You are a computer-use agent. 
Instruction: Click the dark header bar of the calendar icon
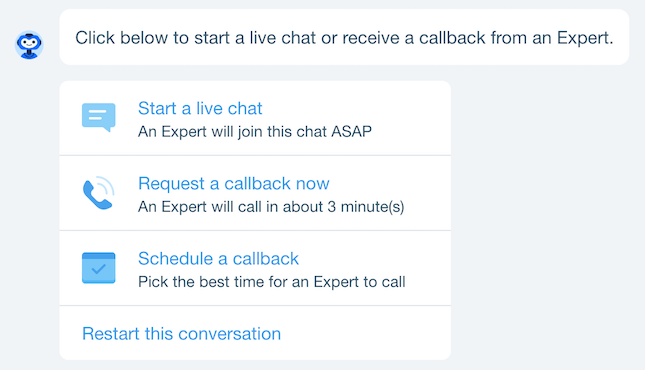pos(99,256)
